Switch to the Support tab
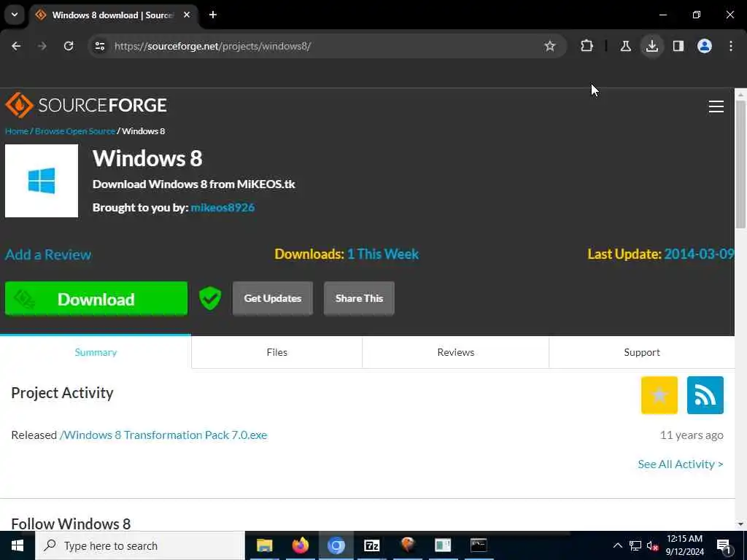747x560 pixels. tap(642, 352)
